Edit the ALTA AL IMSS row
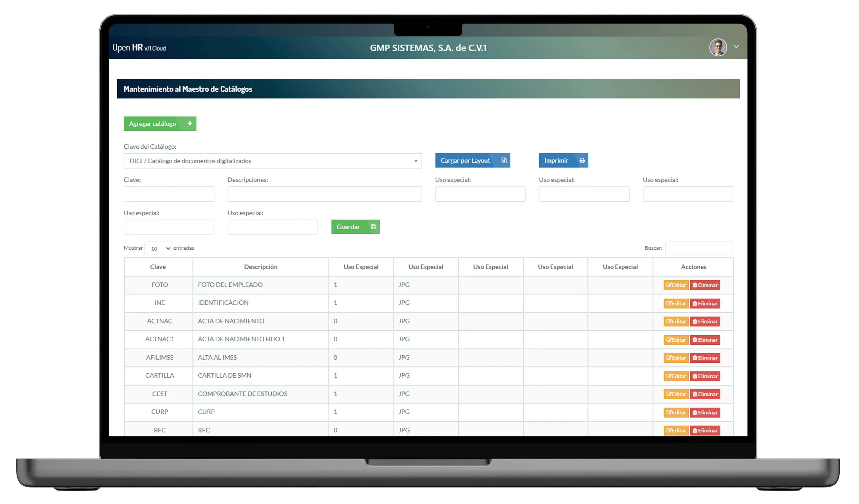The height and width of the screenshot is (504, 859). tap(676, 358)
